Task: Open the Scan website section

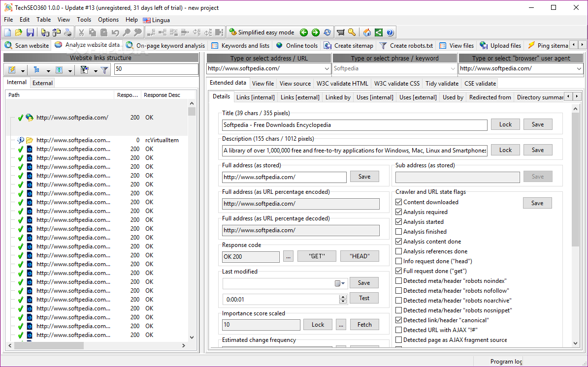Action: 27,45
